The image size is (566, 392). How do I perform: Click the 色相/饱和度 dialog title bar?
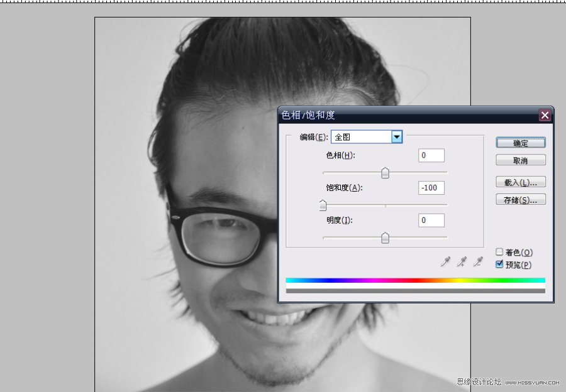pyautogui.click(x=377, y=115)
